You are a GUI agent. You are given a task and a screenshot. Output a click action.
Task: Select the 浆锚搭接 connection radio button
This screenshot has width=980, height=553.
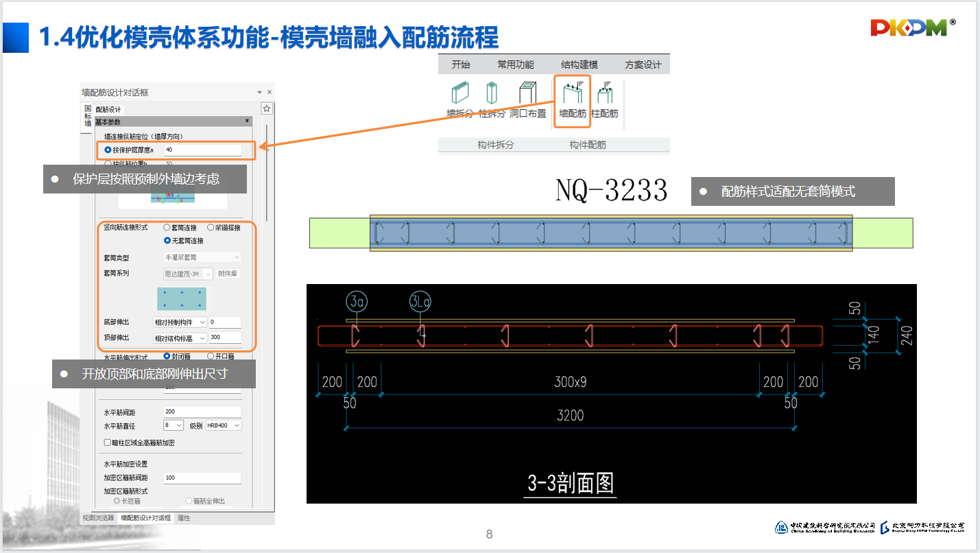(211, 228)
